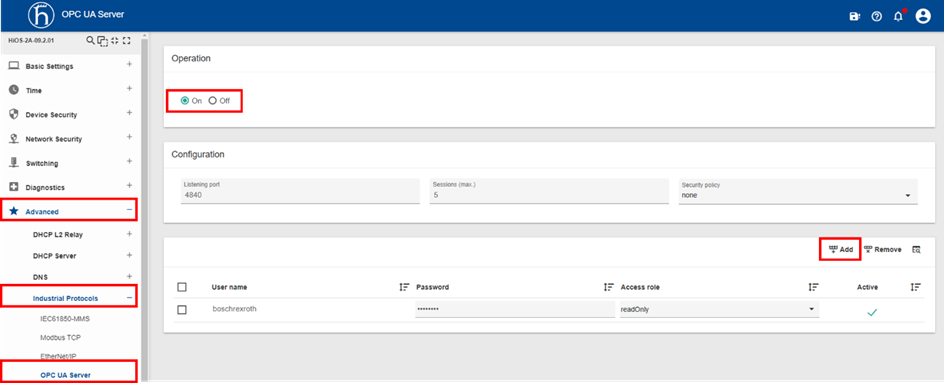
Task: Add a new OPC UA user
Action: point(840,249)
